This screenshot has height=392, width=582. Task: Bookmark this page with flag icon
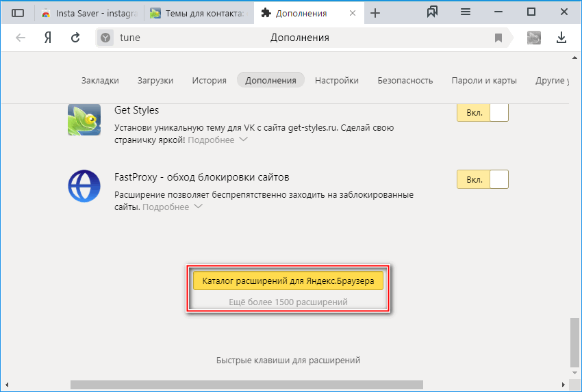[x=498, y=38]
